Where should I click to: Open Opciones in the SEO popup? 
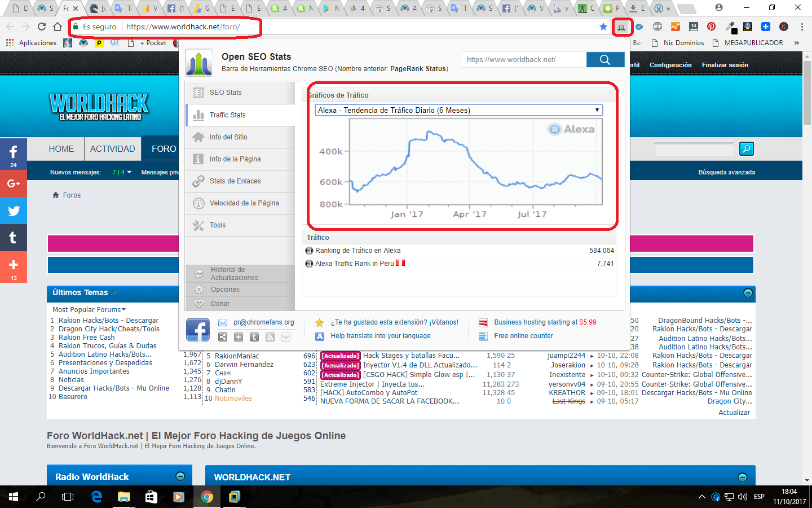point(240,290)
